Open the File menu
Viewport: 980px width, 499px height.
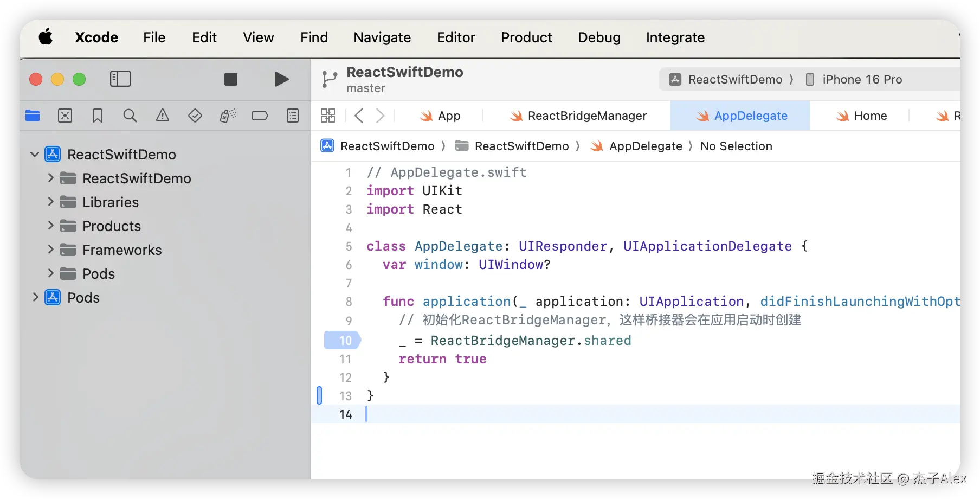tap(154, 37)
